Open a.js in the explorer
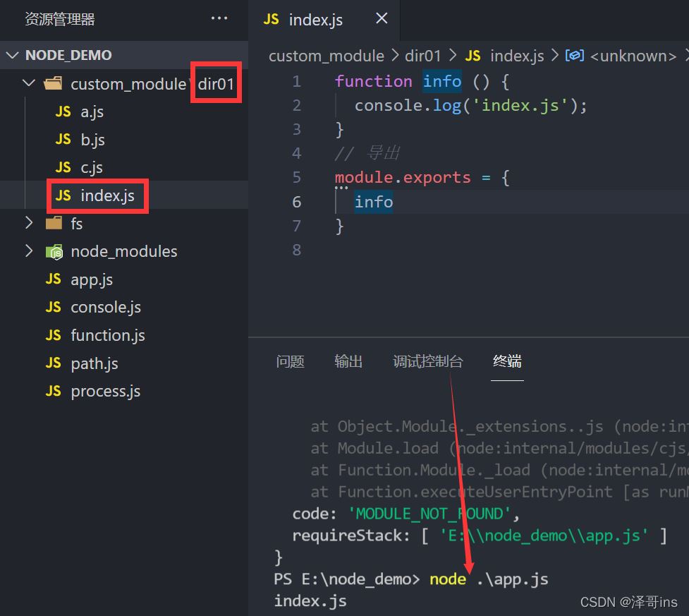Image resolution: width=689 pixels, height=616 pixels. [x=92, y=111]
